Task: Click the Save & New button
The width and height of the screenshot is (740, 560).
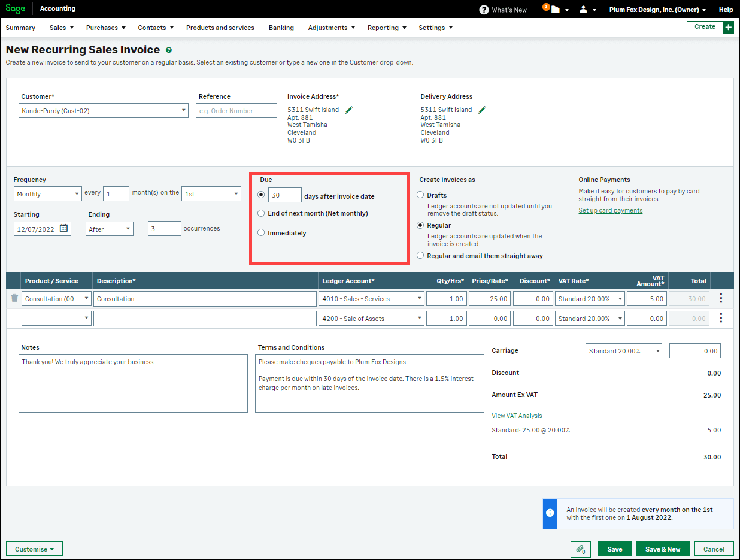Action: pos(663,549)
